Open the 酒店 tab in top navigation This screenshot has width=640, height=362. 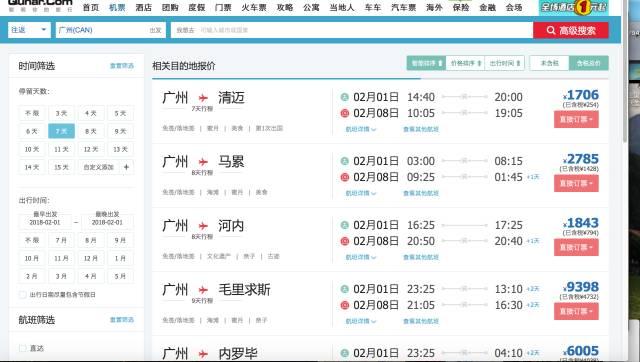pos(144,7)
